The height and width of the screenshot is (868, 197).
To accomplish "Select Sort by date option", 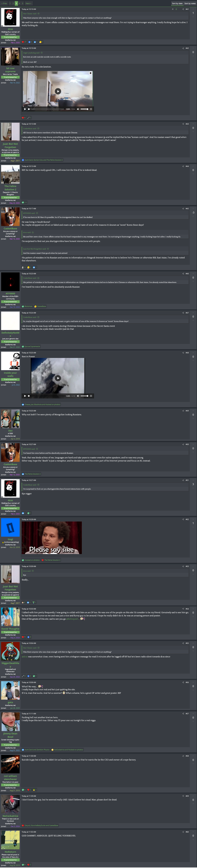I will 177,3.
